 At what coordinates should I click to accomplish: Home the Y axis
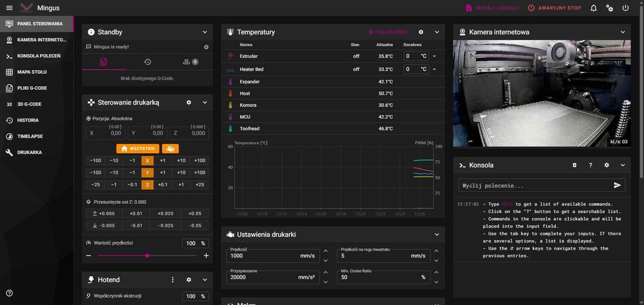point(147,173)
